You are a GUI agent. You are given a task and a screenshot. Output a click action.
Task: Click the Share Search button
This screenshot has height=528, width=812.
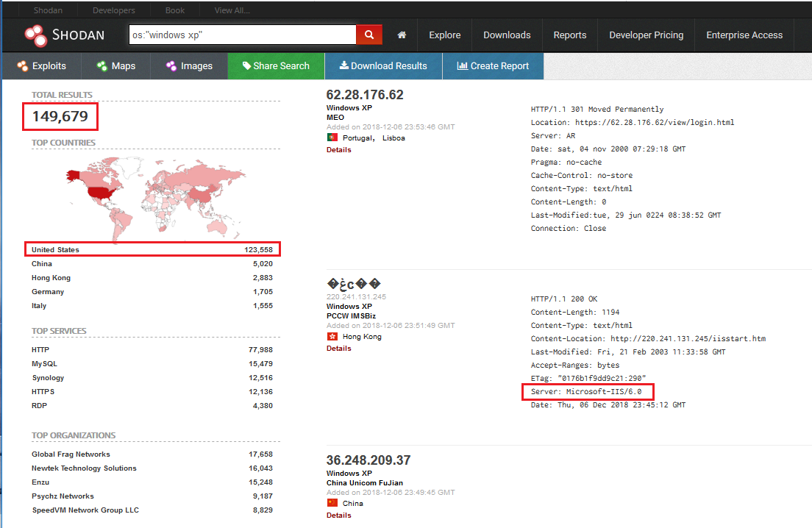click(276, 65)
